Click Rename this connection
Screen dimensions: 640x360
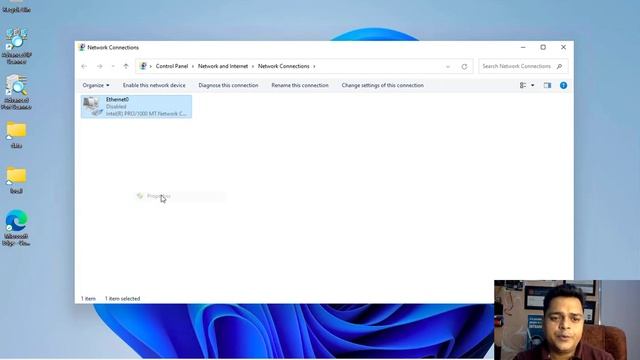[300, 85]
